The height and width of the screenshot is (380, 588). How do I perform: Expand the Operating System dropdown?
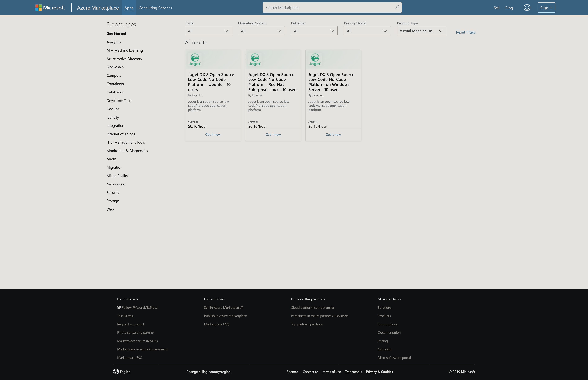click(x=261, y=31)
